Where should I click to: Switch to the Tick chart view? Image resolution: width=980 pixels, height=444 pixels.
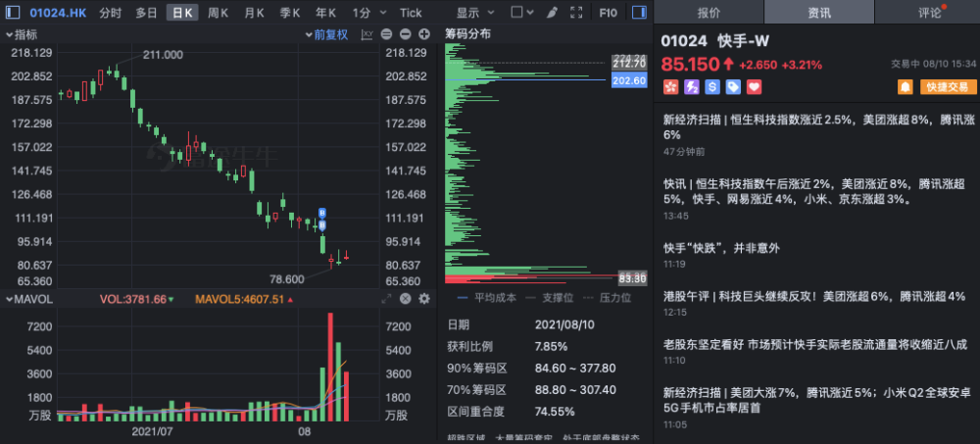411,13
